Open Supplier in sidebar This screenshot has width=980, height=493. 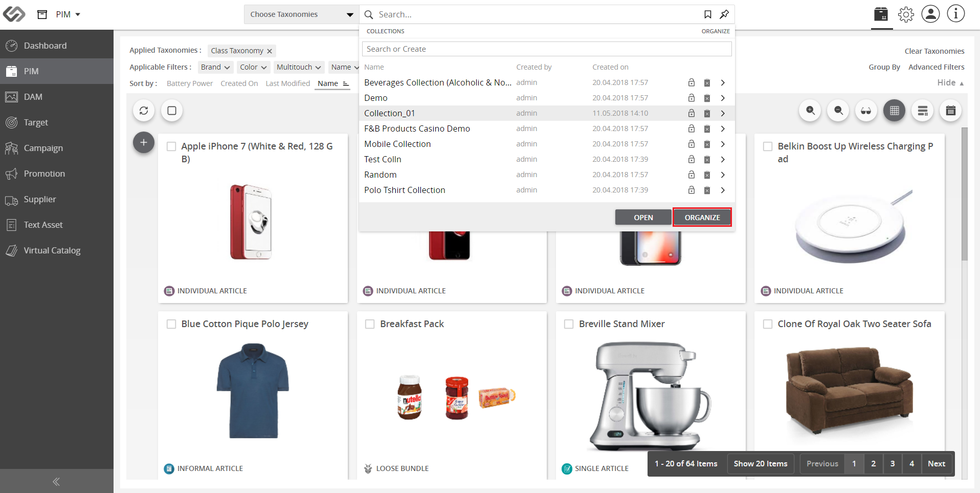pos(57,199)
